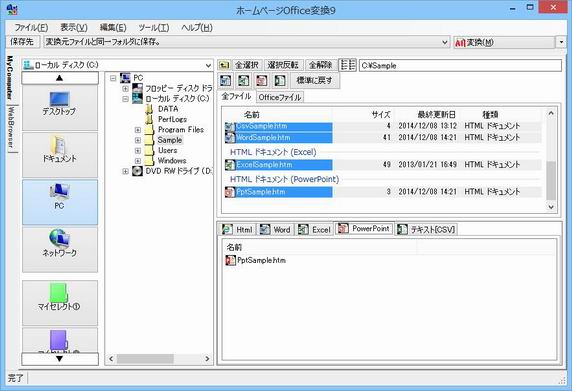Select the MyComputer vertical tab

[x=10, y=78]
